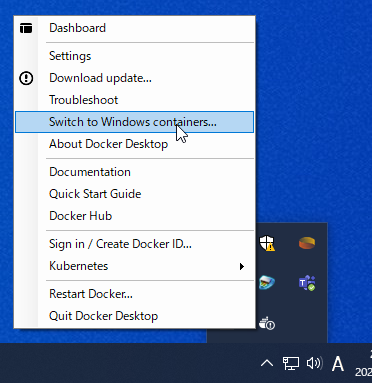Image resolution: width=372 pixels, height=383 pixels.
Task: Click the Docker whale tray icon
Action: click(x=267, y=323)
